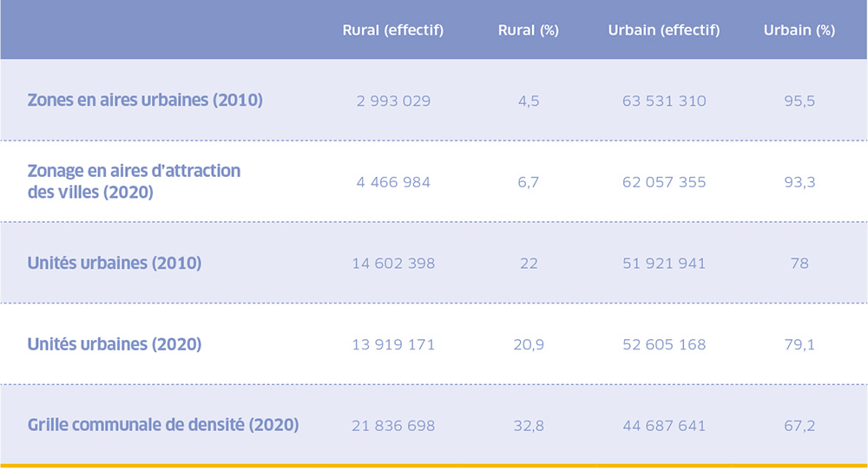Viewport: 868px width, 470px height.
Task: Select the Zonage en aires d'attraction des villes row label
Action: point(134,181)
